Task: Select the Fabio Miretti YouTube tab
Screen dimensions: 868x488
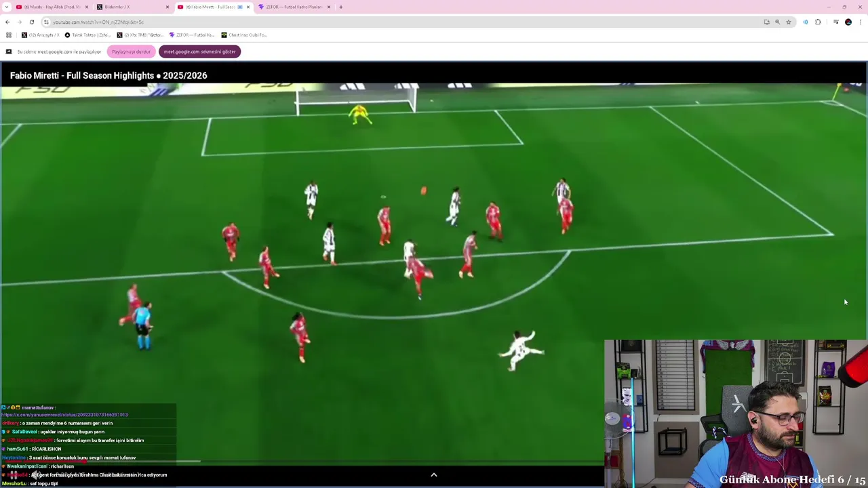Action: 213,7
